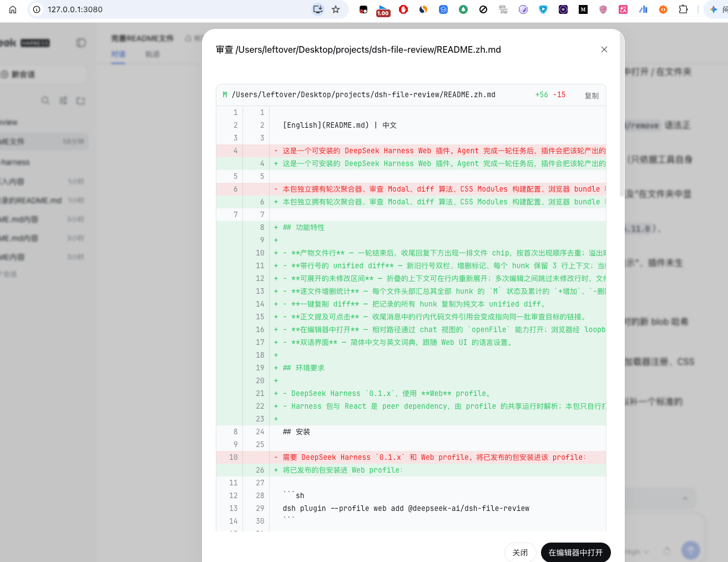Start a new session with 新会话

coord(42,74)
